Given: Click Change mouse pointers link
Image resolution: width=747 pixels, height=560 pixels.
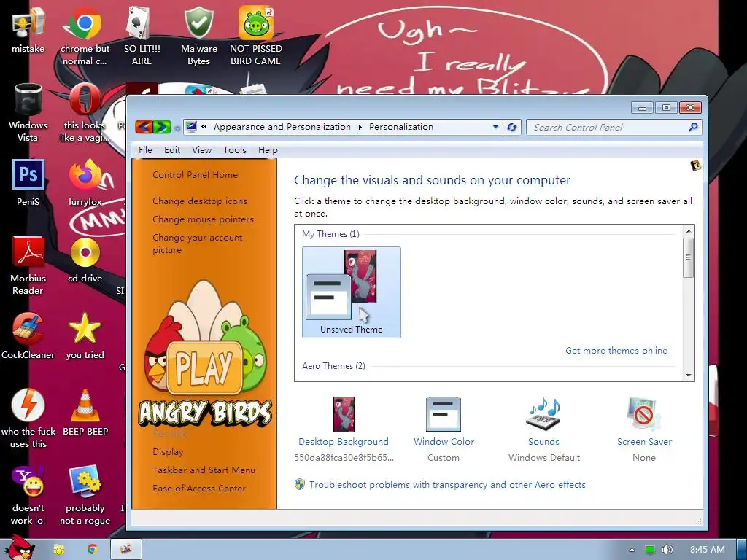Looking at the screenshot, I should coord(203,219).
